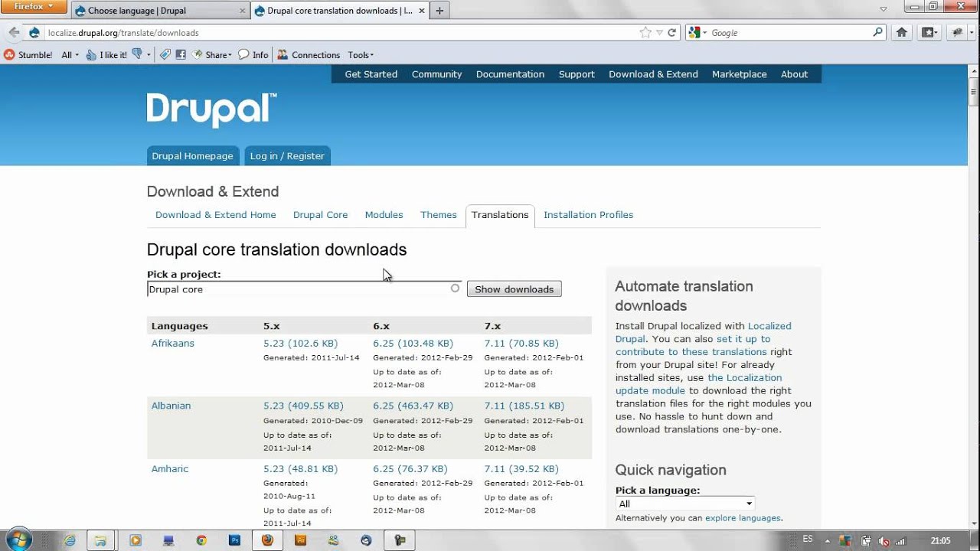Open the speech bubble Info button
This screenshot has height=551, width=980.
[253, 55]
